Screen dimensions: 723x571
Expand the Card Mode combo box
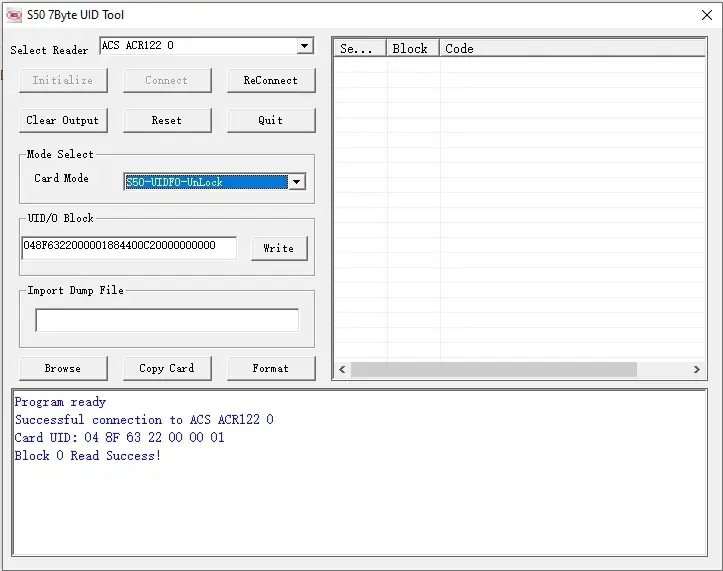296,182
